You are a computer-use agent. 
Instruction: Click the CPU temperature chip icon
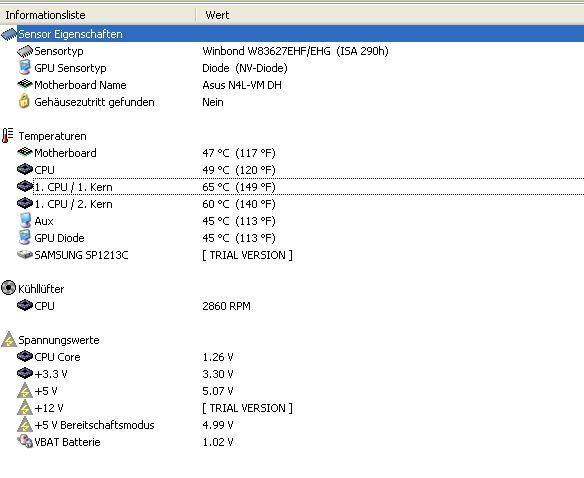pyautogui.click(x=25, y=169)
